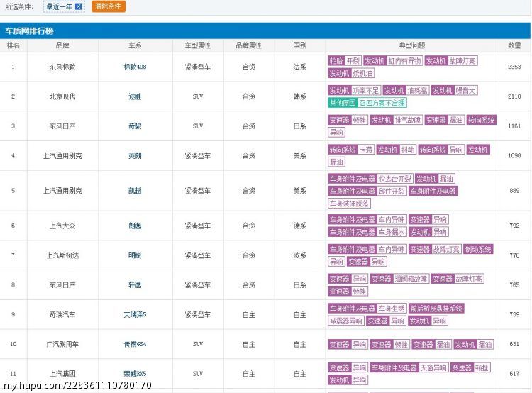This screenshot has width=532, height=393.
Task: Select the 上汽斯柯达 brand cell
Action: pyautogui.click(x=62, y=255)
